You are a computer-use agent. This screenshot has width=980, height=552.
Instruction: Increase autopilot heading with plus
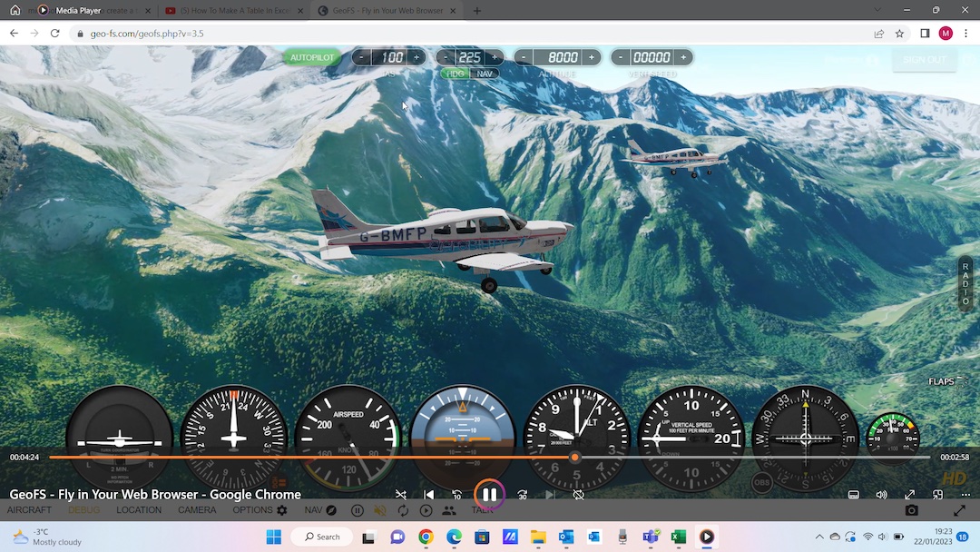(x=495, y=57)
